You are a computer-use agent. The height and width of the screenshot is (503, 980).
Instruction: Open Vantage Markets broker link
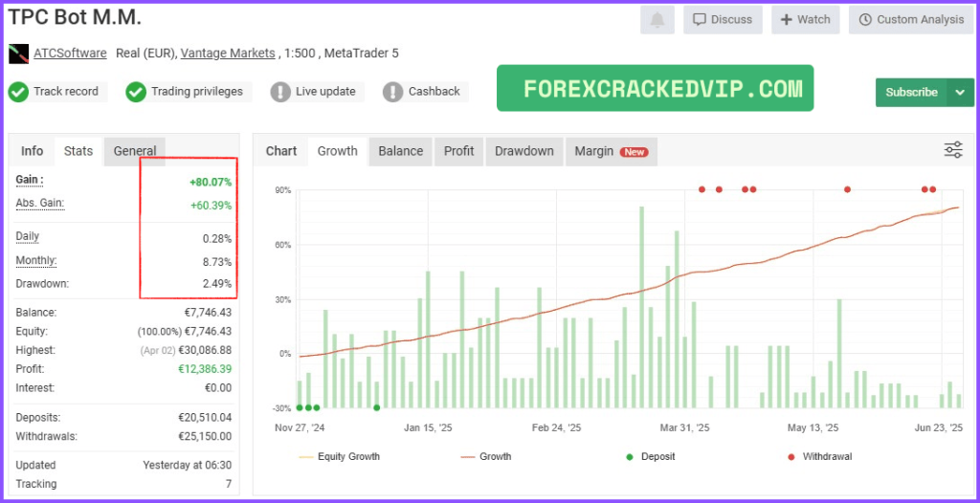pos(228,54)
